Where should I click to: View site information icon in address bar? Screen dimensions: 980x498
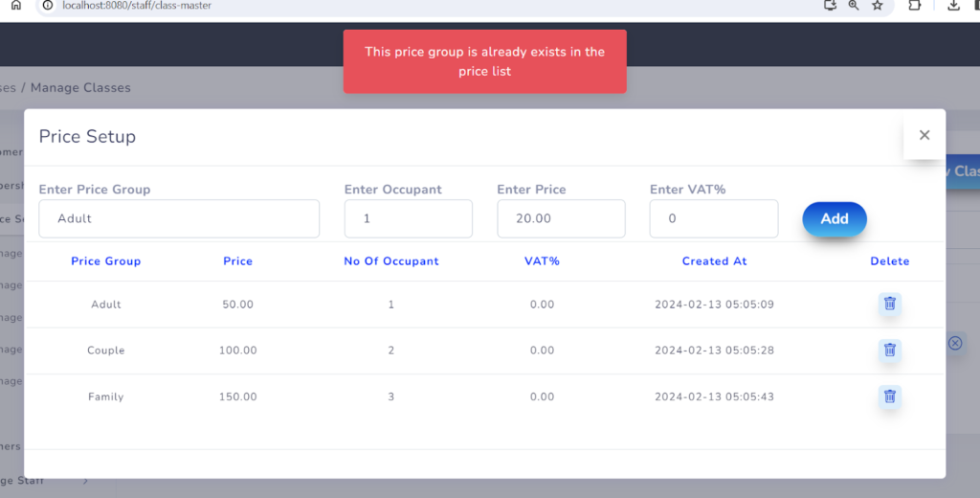(48, 6)
